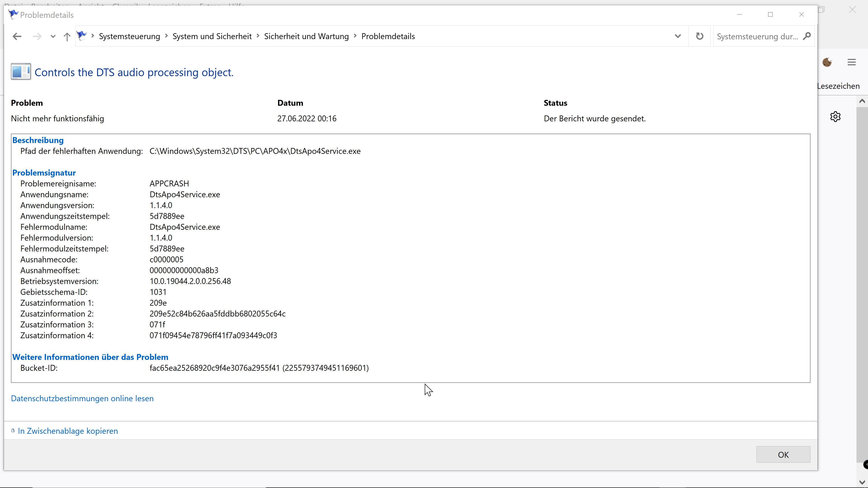Select the Systemsteuerung breadcrumb item

click(x=129, y=36)
